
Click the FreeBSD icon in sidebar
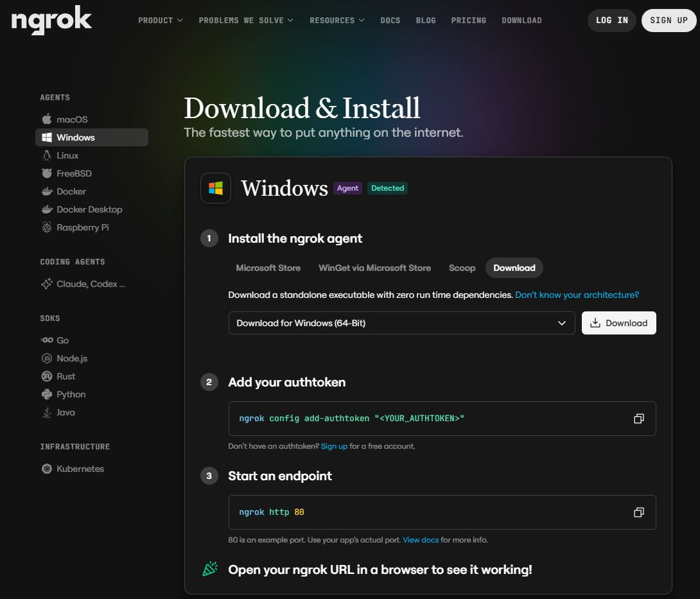(x=46, y=173)
